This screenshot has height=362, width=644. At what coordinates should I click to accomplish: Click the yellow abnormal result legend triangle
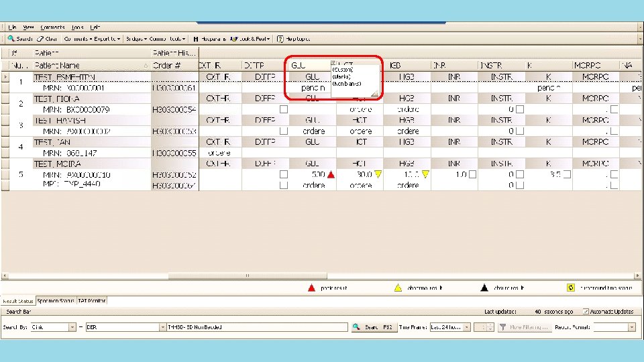click(x=398, y=288)
